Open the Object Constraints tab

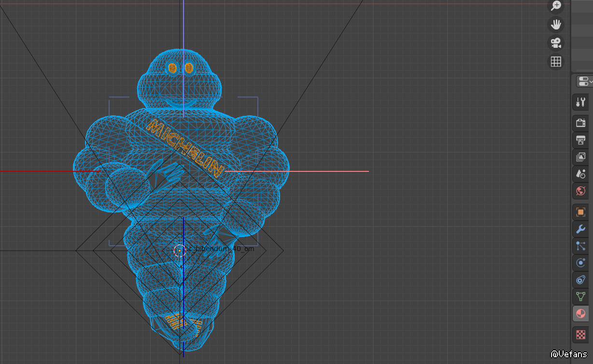pos(581,280)
